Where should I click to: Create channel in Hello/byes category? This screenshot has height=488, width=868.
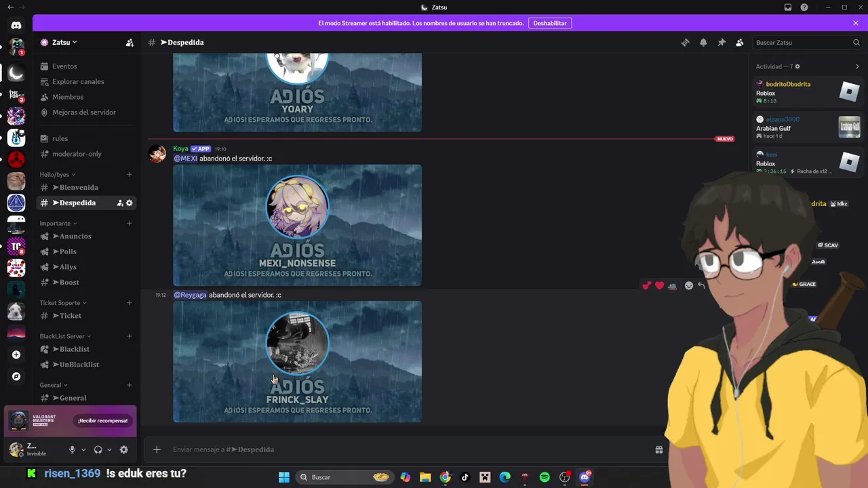point(129,174)
